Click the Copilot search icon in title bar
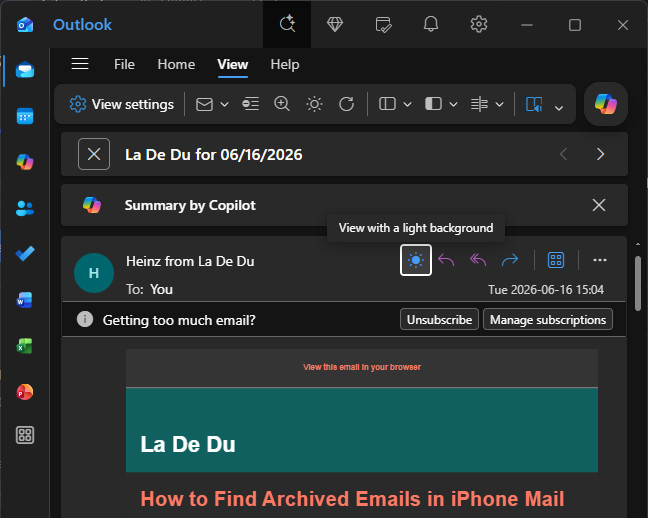648x518 pixels. 287,24
